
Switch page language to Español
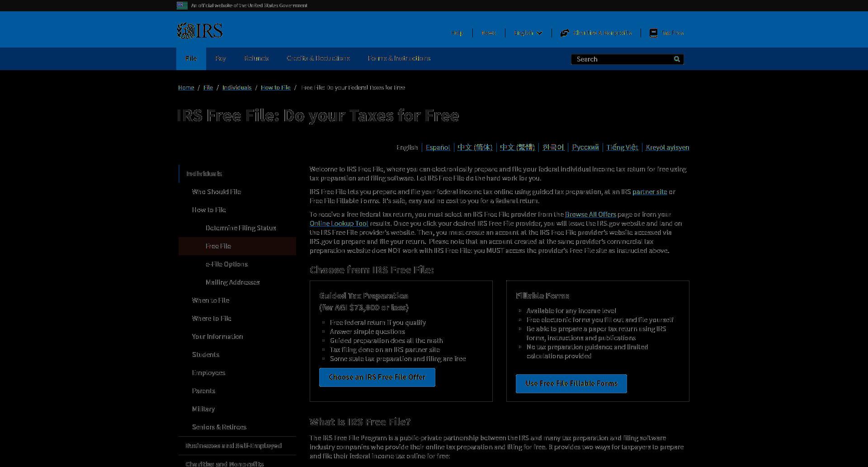coord(438,148)
